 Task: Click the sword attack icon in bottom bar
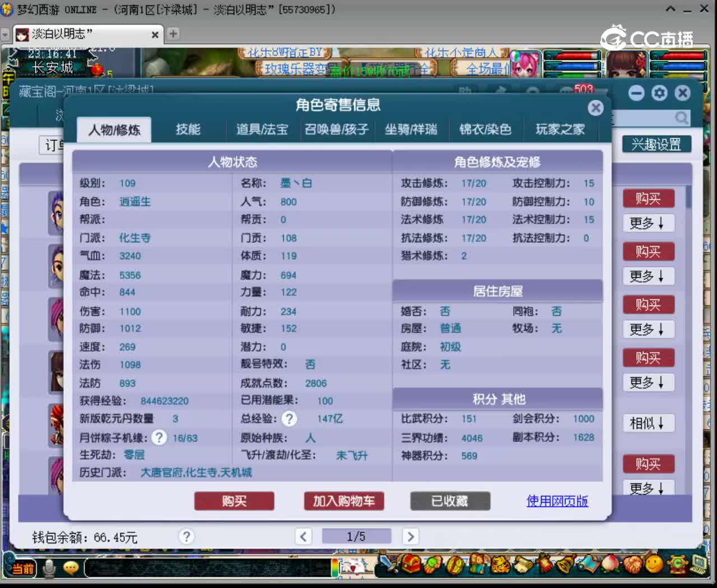point(388,564)
